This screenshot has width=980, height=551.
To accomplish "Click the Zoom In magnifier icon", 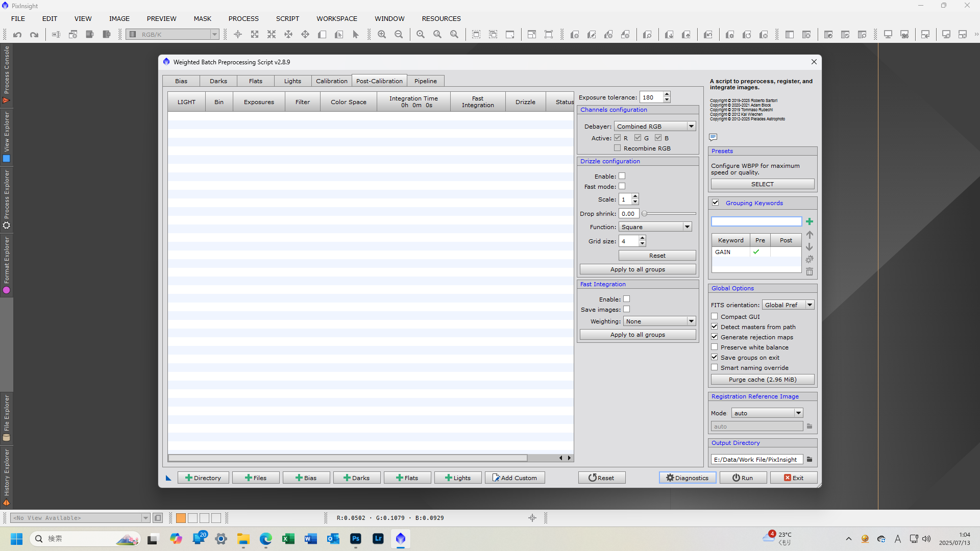I will 382,34.
